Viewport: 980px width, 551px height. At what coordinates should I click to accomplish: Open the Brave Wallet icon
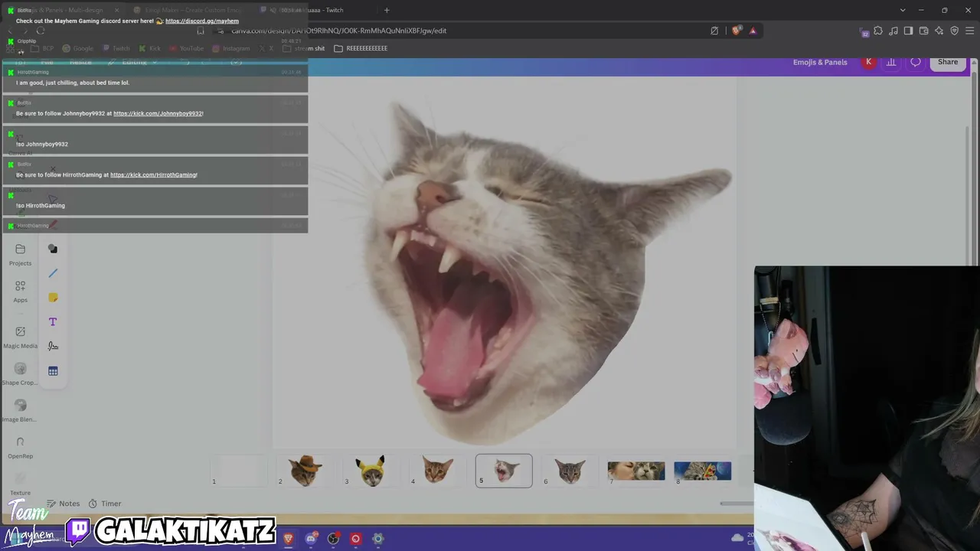(924, 31)
